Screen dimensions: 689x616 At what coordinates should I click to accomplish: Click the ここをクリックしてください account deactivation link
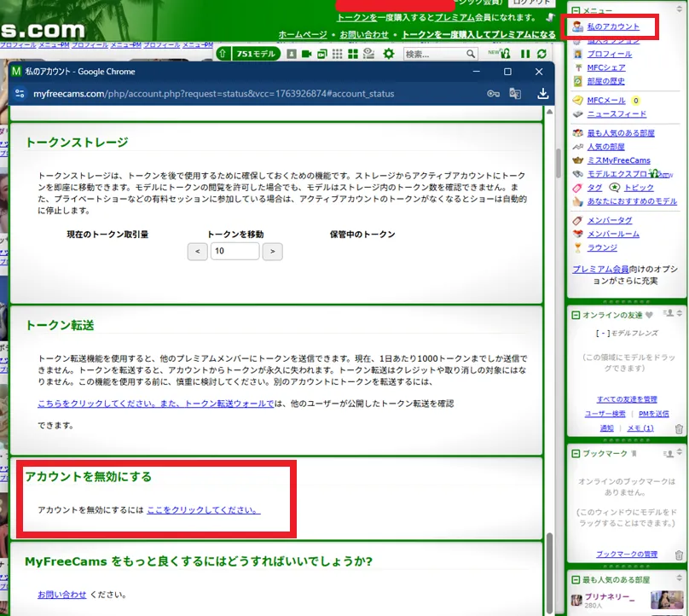[x=203, y=509]
